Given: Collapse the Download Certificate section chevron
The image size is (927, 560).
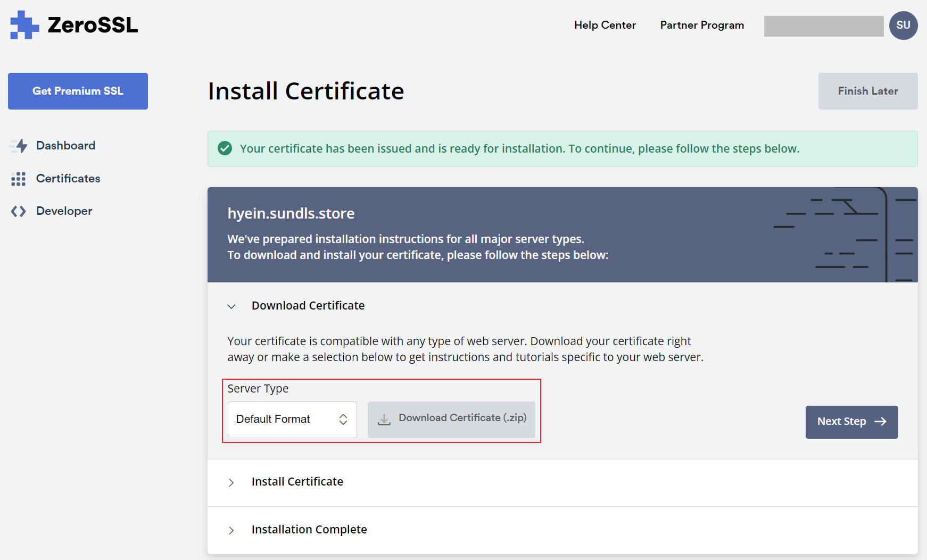Looking at the screenshot, I should tap(231, 306).
